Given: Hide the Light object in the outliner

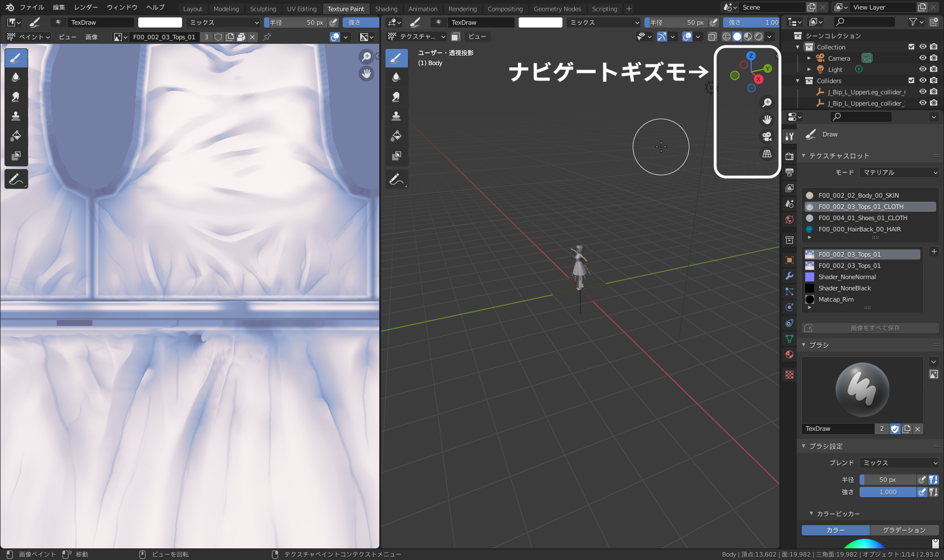Looking at the screenshot, I should [923, 70].
